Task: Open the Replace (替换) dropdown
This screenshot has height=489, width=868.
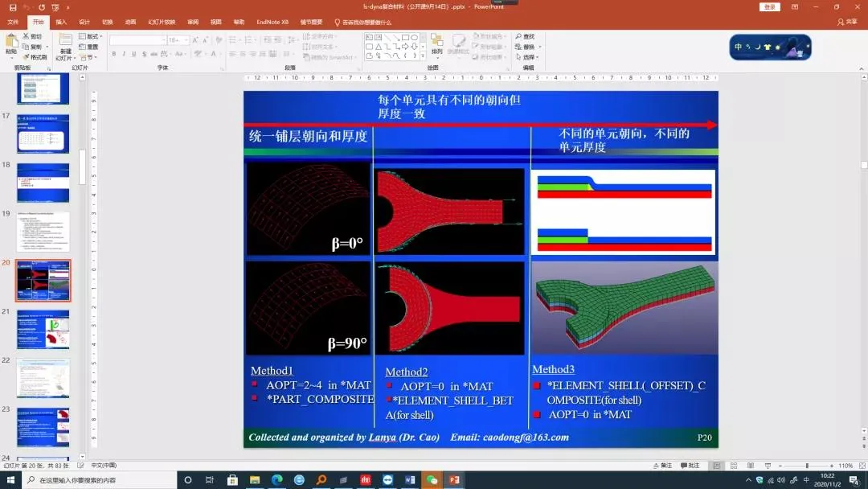Action: pyautogui.click(x=528, y=47)
